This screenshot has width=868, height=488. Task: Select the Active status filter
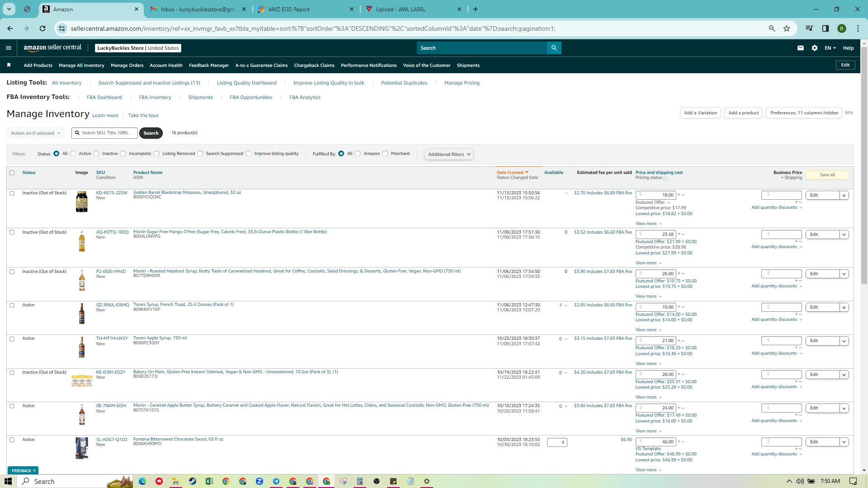pyautogui.click(x=73, y=154)
